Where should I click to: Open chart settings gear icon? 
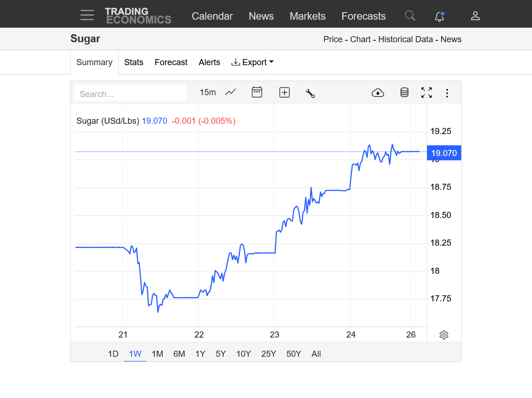(444, 335)
